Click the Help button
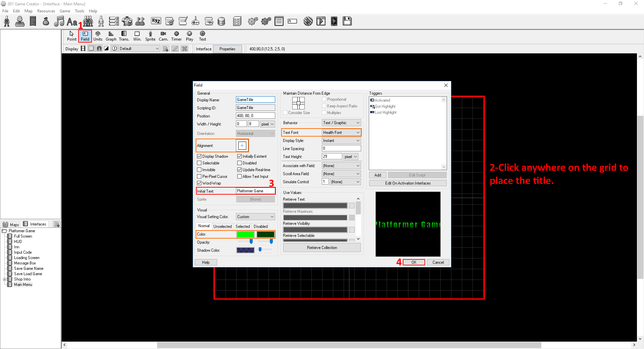The width and height of the screenshot is (644, 349). [206, 262]
